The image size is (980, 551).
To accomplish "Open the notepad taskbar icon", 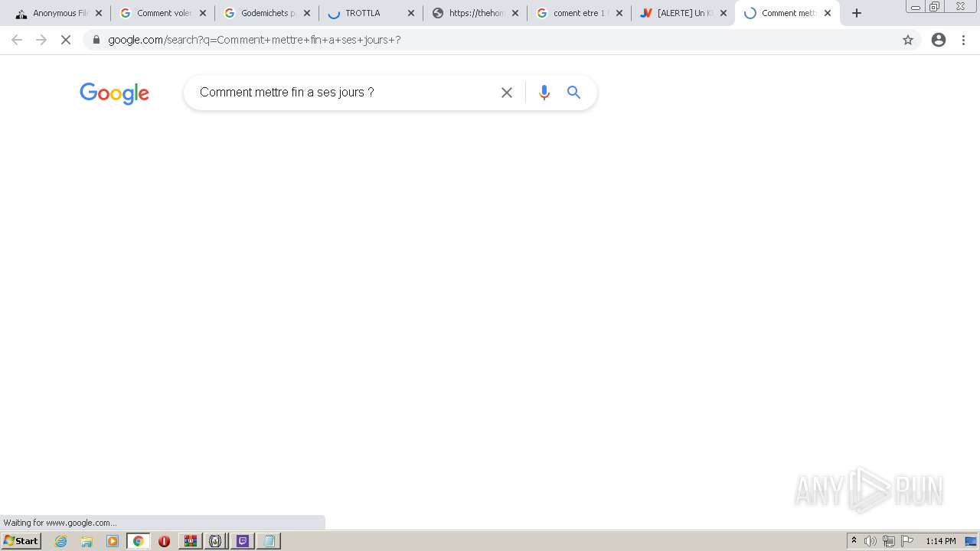I will (x=269, y=541).
